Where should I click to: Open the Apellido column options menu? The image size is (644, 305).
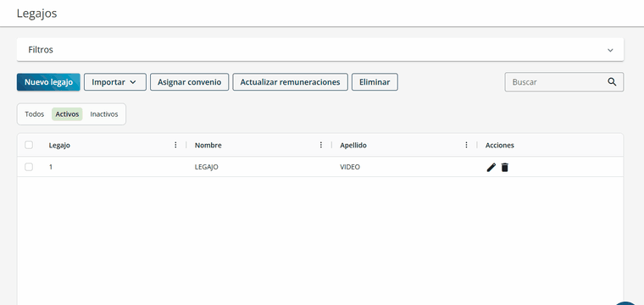pos(467,145)
